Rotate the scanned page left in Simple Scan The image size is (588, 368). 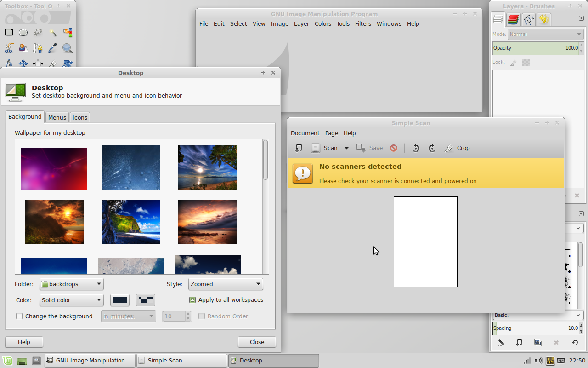(x=416, y=148)
